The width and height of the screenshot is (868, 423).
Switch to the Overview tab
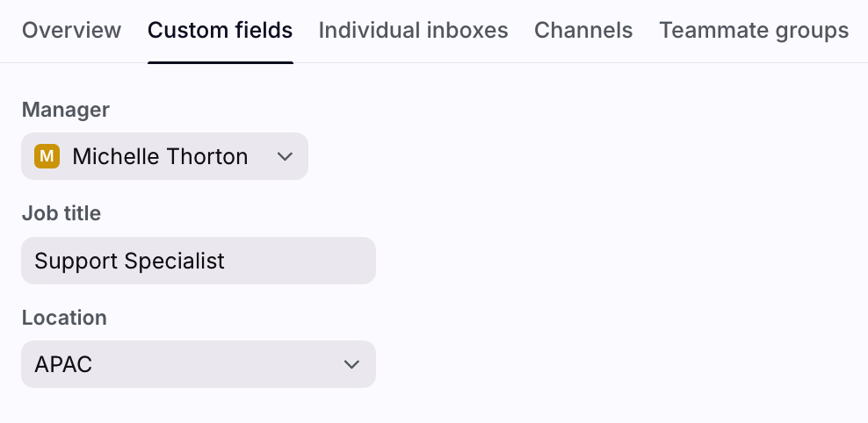71,31
